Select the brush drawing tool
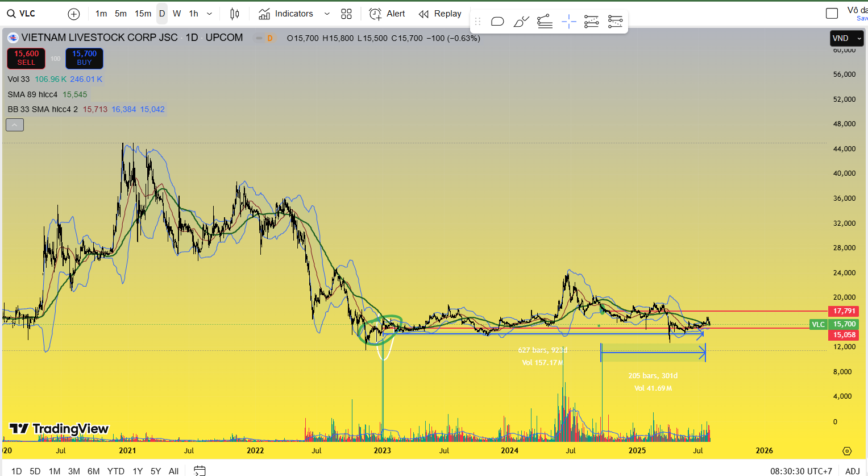Image resolution: width=868 pixels, height=476 pixels. click(x=521, y=22)
